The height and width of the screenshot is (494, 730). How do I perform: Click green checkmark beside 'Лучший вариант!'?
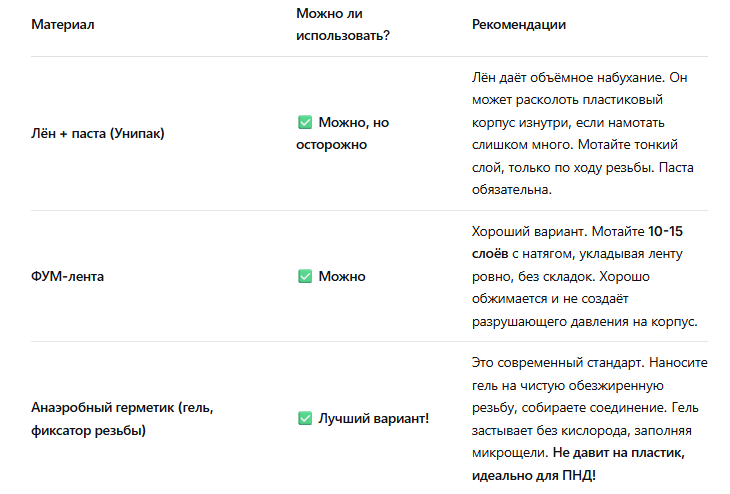305,418
